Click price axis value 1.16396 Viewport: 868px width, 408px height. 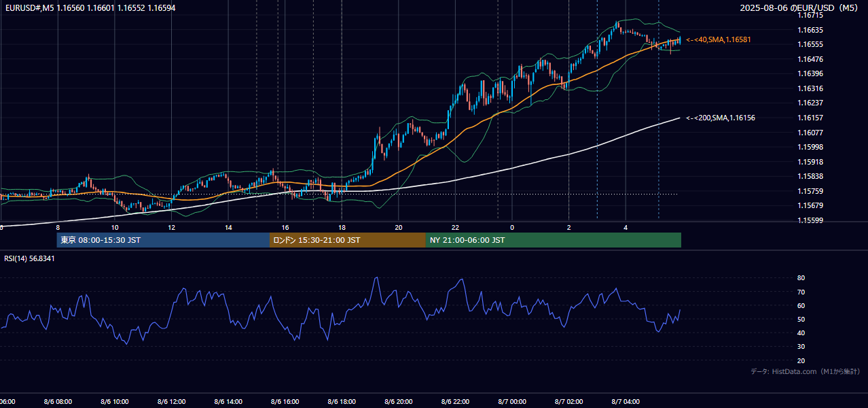tap(811, 73)
